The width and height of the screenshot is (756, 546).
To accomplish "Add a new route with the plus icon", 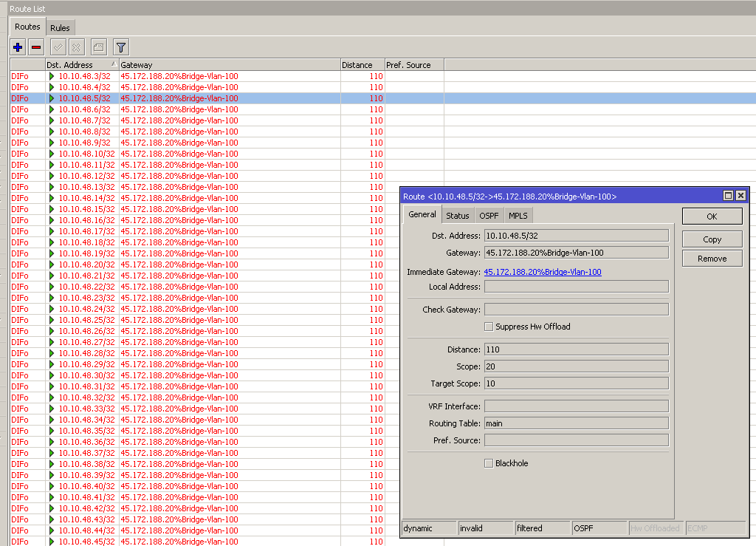I will coord(16,47).
